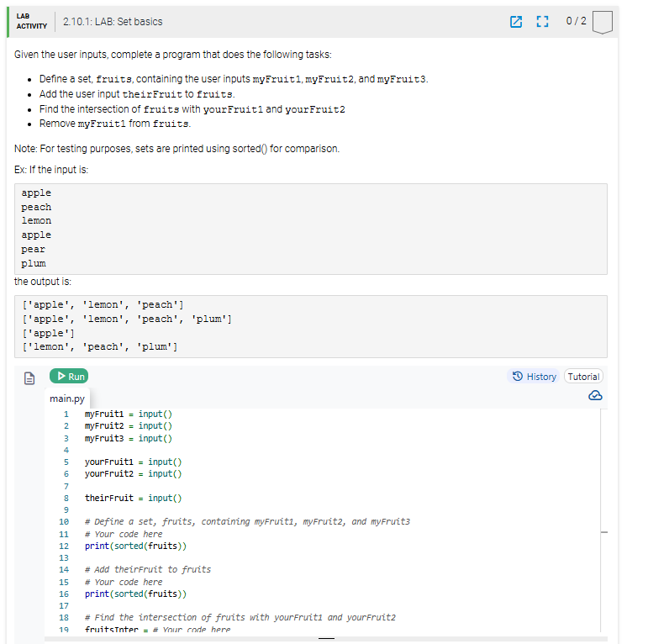Click line 12 print(sorted(fruits))
Viewport: 648px width, 644px height.
[135, 546]
